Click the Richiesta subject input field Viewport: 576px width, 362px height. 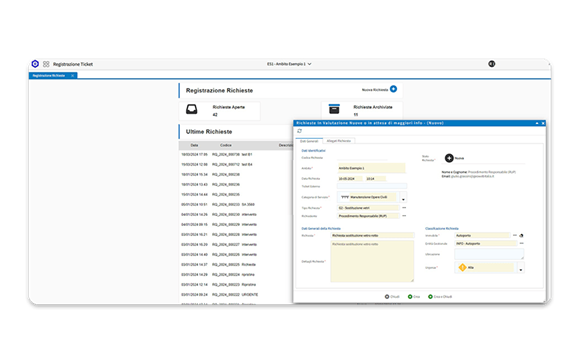point(372,235)
